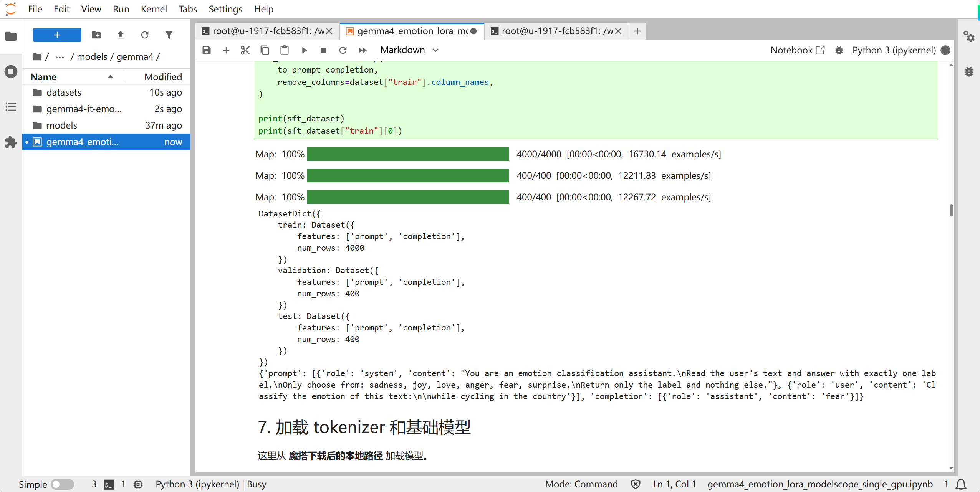Open notifications bell icon
Image resolution: width=980 pixels, height=492 pixels.
point(961,484)
